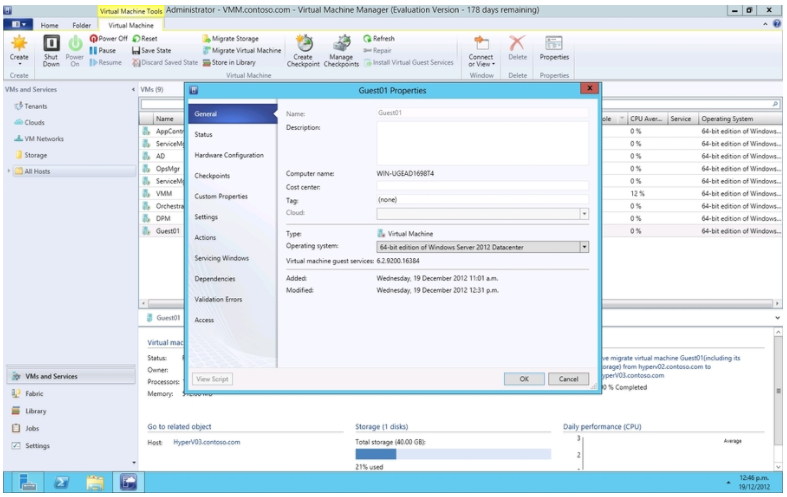
Task: Collapse the ribbon with the up chevron
Action: point(765,24)
